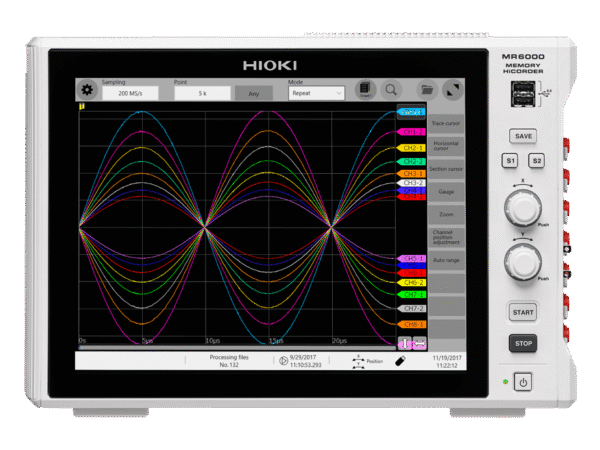Open the magnifier search icon
Screen dimensions: 600x450
point(391,90)
